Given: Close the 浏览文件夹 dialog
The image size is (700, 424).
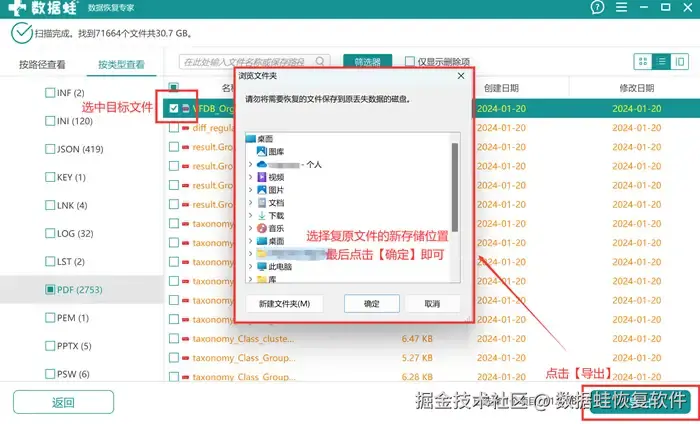Looking at the screenshot, I should coord(461,76).
